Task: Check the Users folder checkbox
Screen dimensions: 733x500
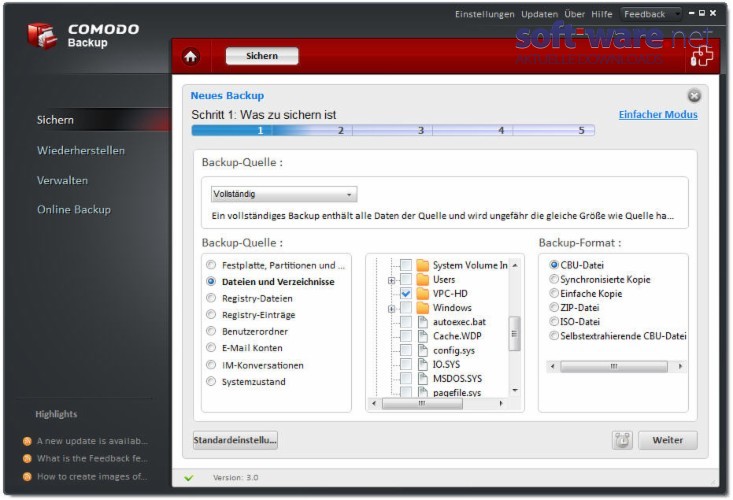Action: 406,279
